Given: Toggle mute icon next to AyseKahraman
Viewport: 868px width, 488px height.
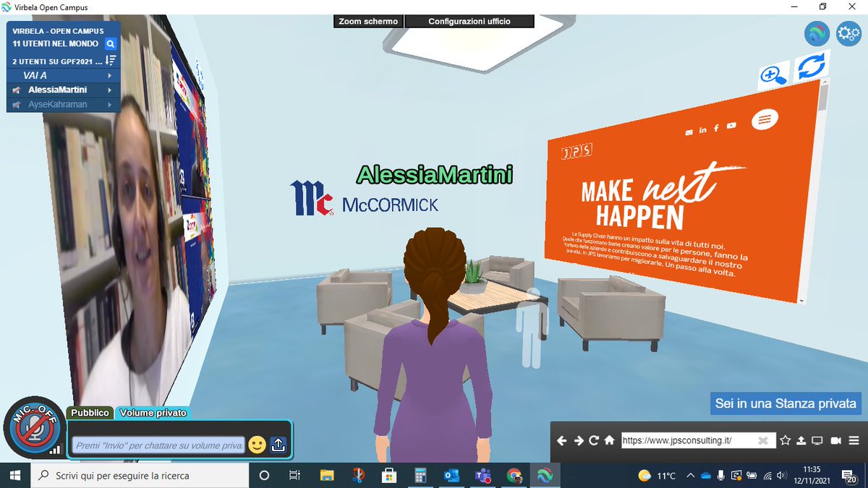Looking at the screenshot, I should point(16,105).
